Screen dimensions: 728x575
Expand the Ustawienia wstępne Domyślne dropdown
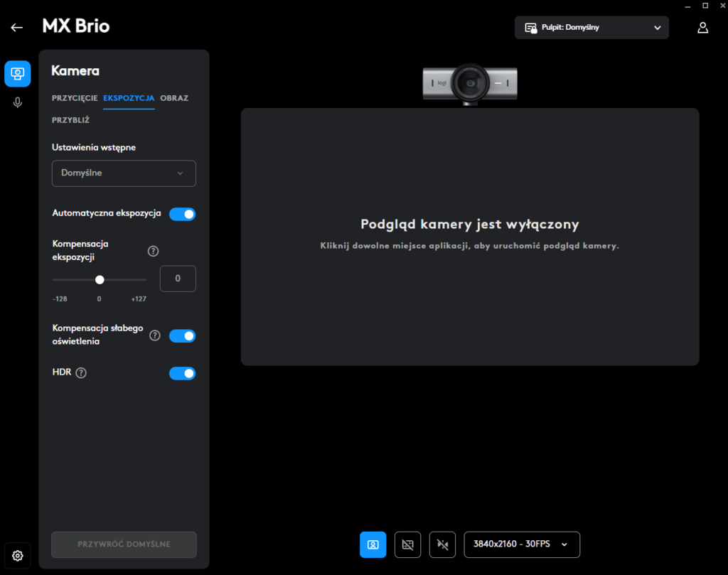[124, 173]
